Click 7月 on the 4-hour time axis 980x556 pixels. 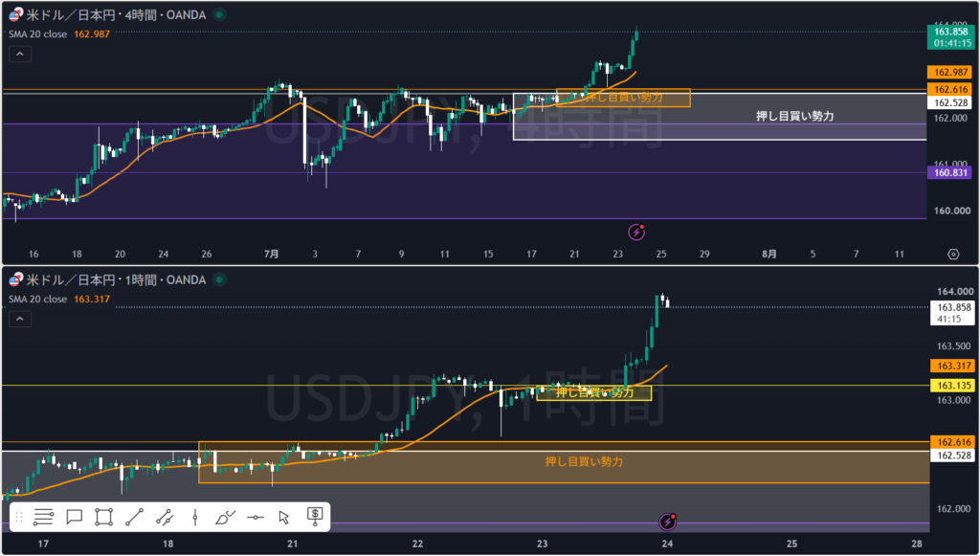click(x=271, y=255)
